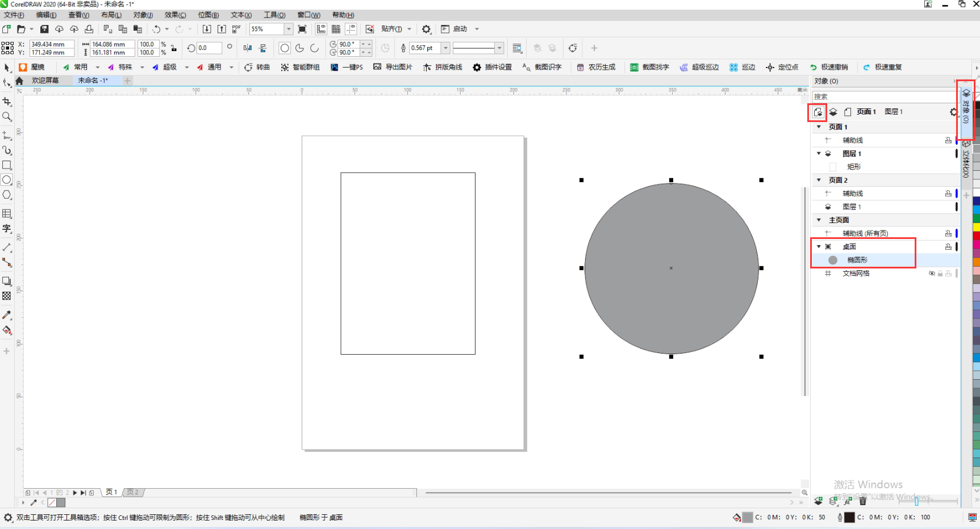Click the Publish to PDF icon

pos(236,29)
